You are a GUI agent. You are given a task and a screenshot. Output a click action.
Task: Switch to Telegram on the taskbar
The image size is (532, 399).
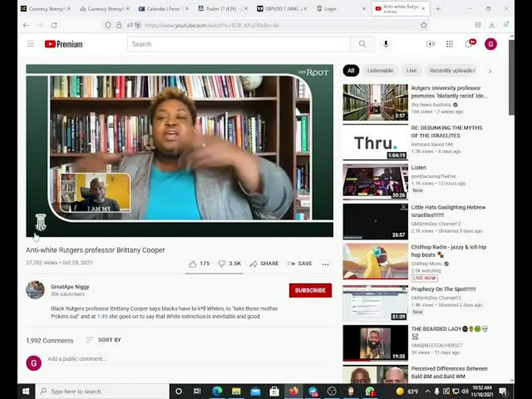click(313, 391)
